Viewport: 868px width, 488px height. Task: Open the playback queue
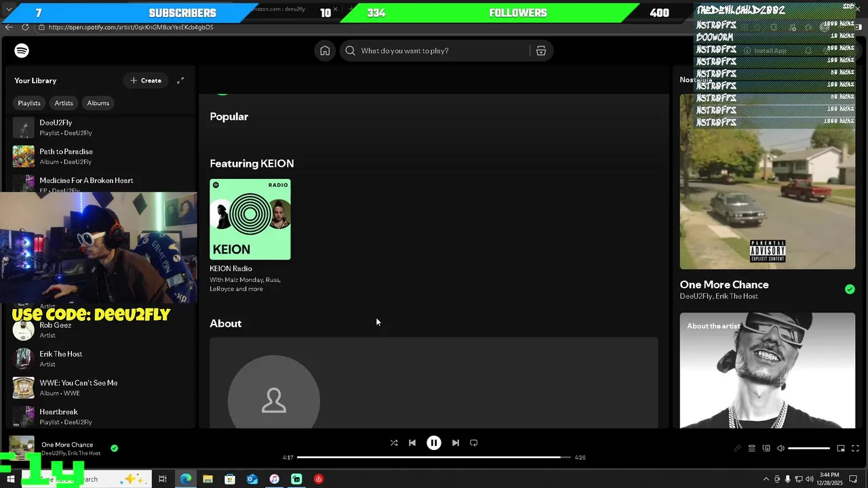[751, 448]
